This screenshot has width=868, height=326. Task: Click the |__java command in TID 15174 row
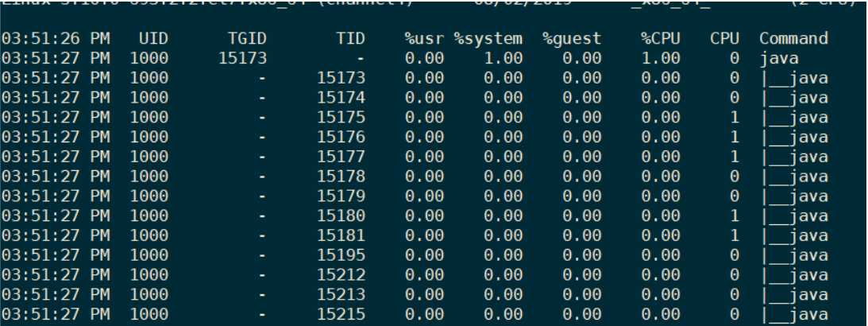click(794, 98)
